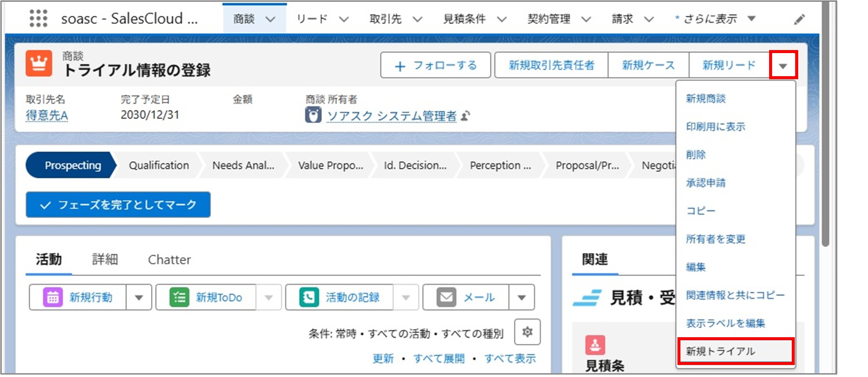This screenshot has width=868, height=377.
Task: Click the 新規行動 calendar icon
Action: click(53, 297)
